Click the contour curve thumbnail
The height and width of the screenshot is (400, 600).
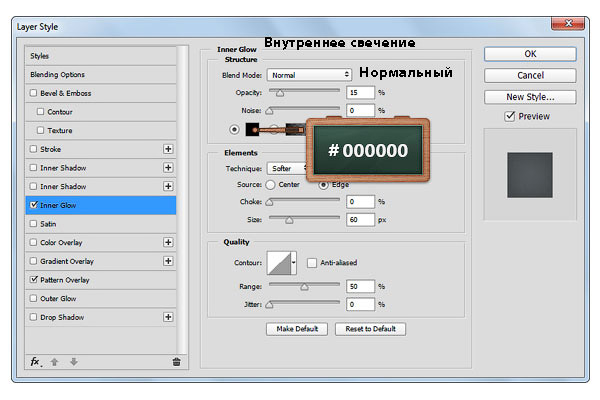(279, 263)
